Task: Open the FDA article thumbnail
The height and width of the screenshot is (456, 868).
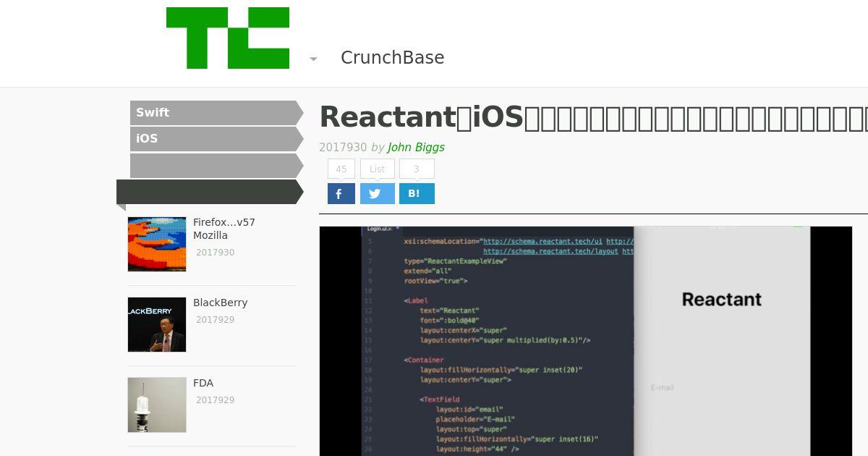Action: pos(157,405)
